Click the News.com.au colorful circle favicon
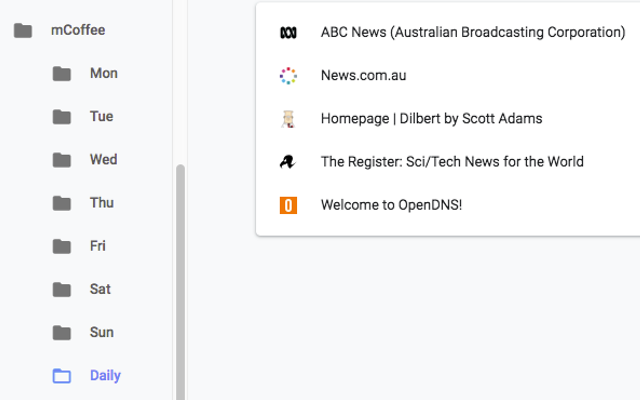Image resolution: width=640 pixels, height=400 pixels. (x=288, y=75)
